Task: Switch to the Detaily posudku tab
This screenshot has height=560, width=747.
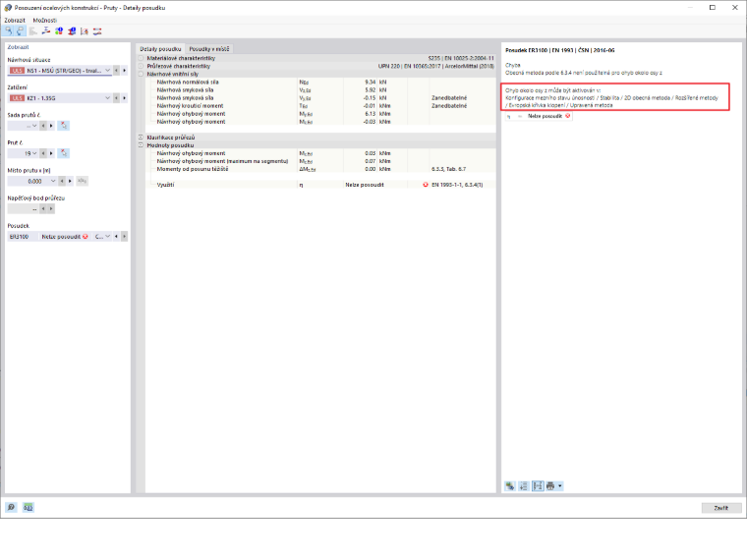Action: 160,49
